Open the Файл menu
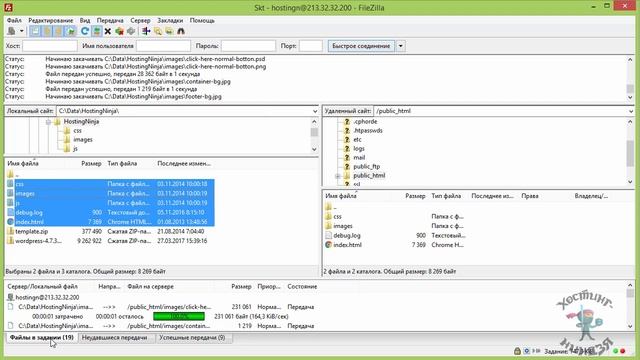 tap(14, 20)
